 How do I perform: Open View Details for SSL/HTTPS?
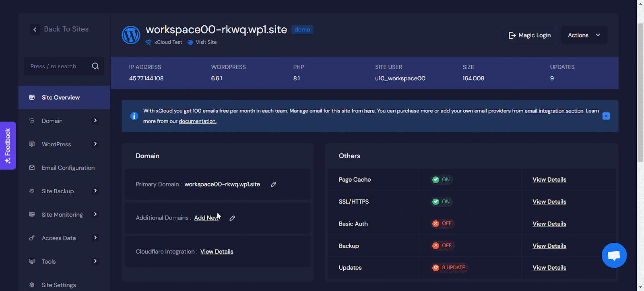[x=549, y=202]
